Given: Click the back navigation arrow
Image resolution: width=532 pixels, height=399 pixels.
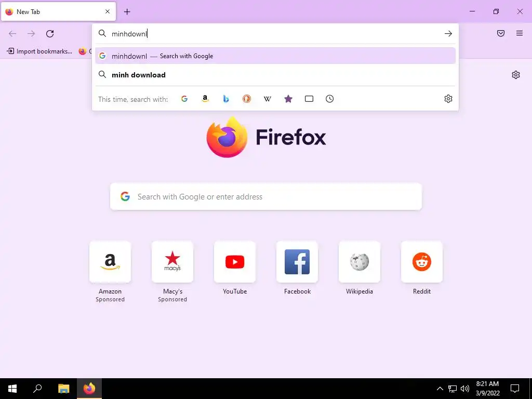Looking at the screenshot, I should [12, 34].
